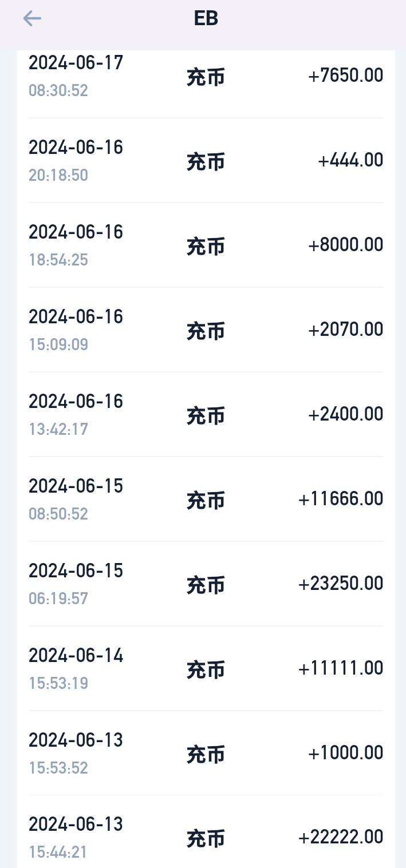Tap the 充币 label on the 20:18:50 record
Image resolution: width=406 pixels, height=868 pixels.
point(206,162)
